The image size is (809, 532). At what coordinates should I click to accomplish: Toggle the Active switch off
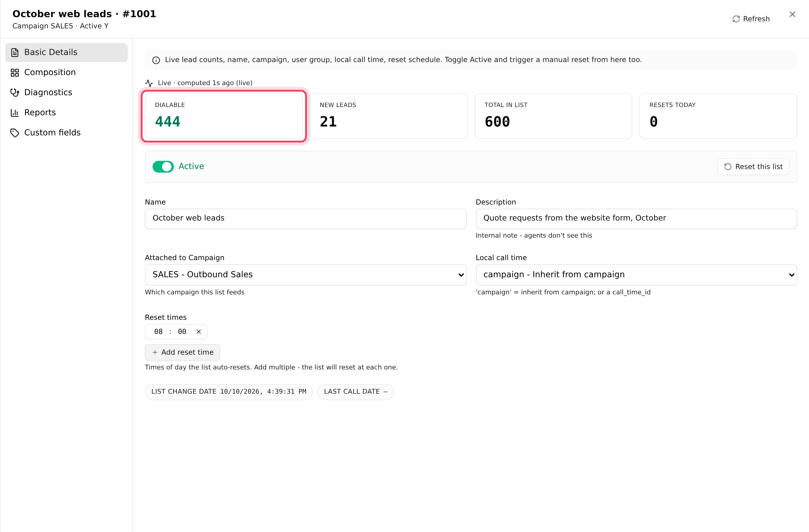click(163, 166)
